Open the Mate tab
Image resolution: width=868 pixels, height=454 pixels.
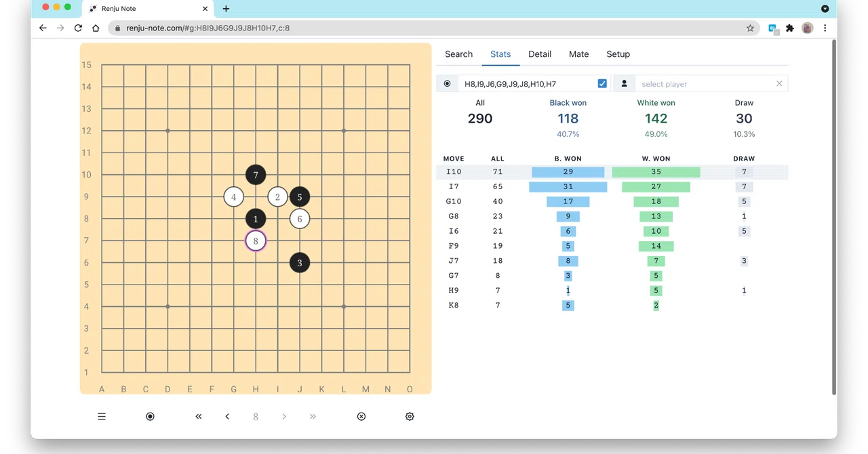[x=579, y=54]
